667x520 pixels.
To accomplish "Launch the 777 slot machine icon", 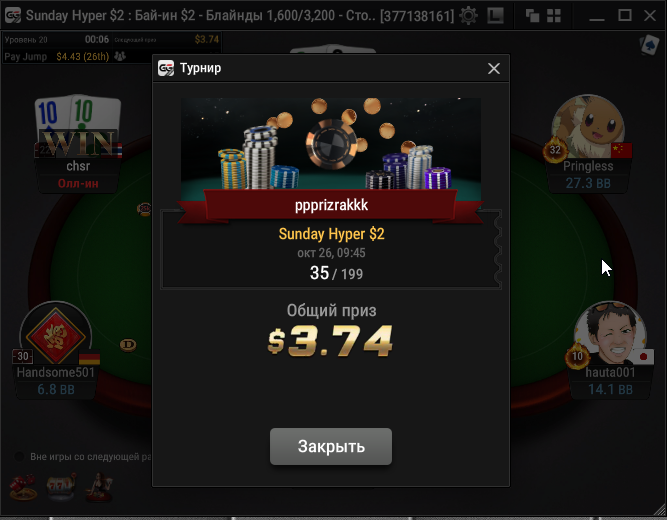I will pos(61,487).
